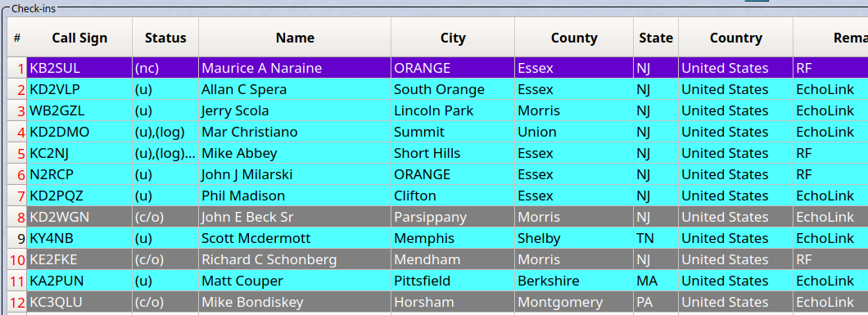Click the # column header
Viewport: 868px width, 315px height.
pos(17,38)
